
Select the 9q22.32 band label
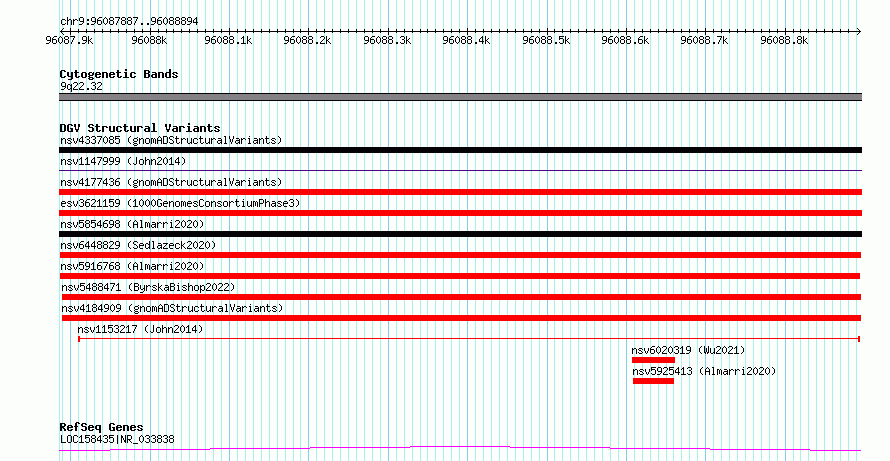pos(81,87)
